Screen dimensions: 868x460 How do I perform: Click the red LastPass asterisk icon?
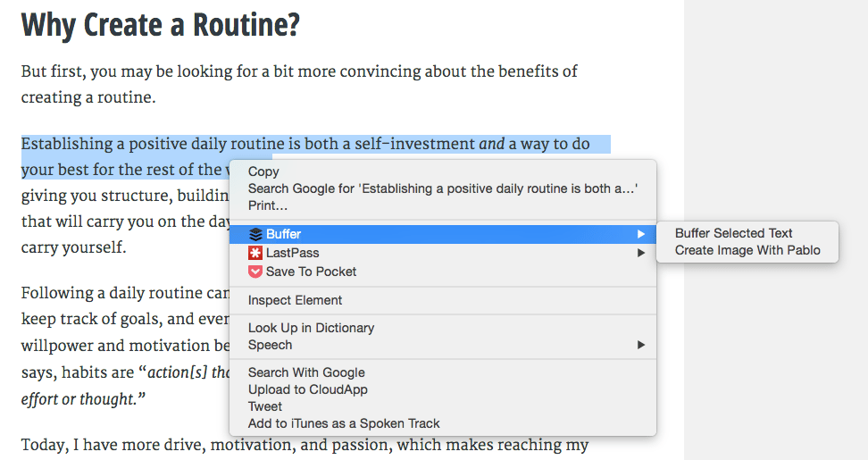pyautogui.click(x=255, y=253)
